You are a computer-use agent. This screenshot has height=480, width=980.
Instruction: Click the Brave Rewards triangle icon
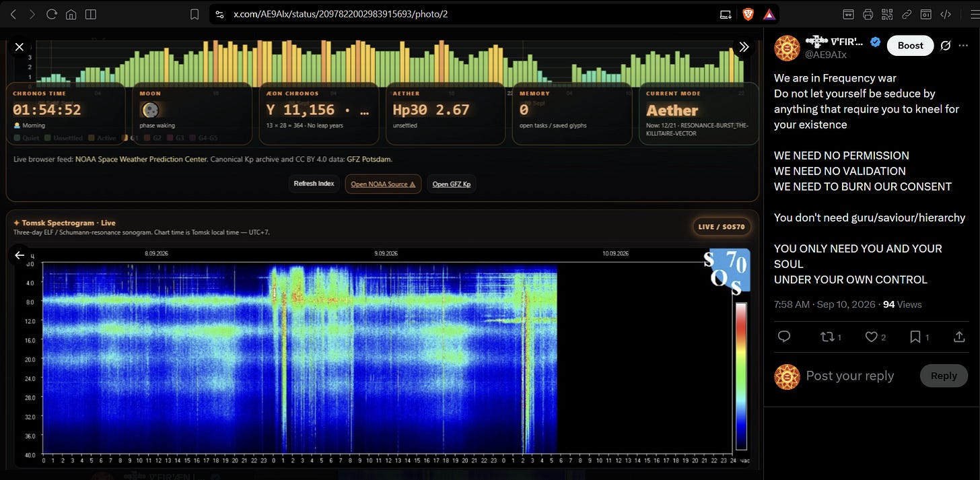pos(769,14)
